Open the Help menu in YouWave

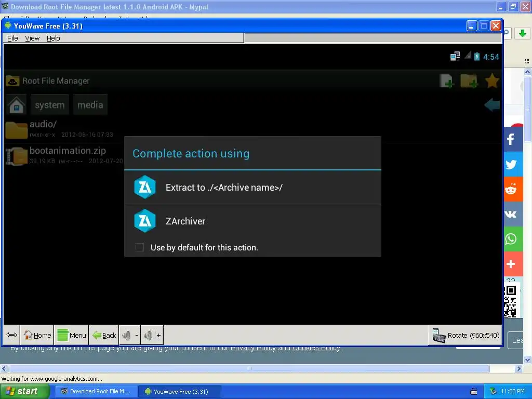pos(54,38)
